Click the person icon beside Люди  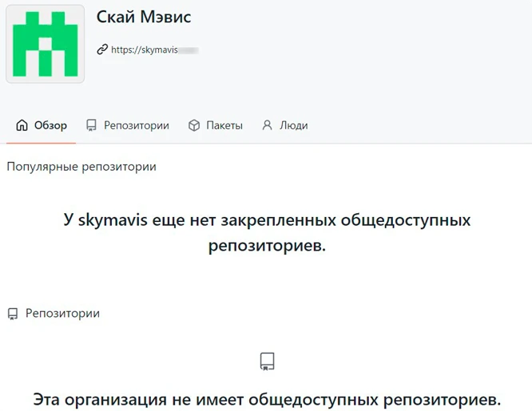pos(267,125)
